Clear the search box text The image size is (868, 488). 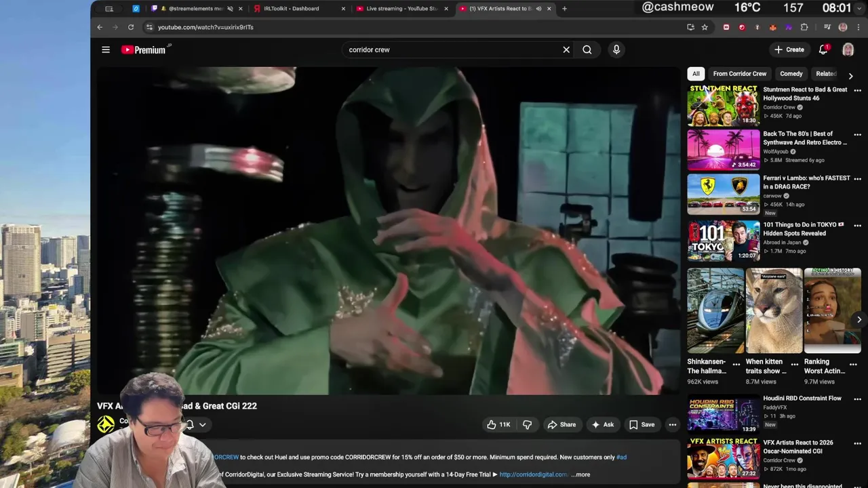coord(566,49)
